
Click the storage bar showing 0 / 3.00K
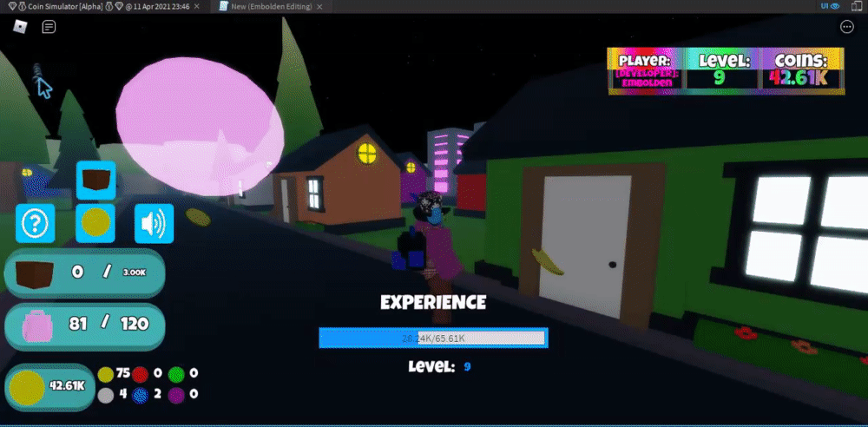(85, 273)
